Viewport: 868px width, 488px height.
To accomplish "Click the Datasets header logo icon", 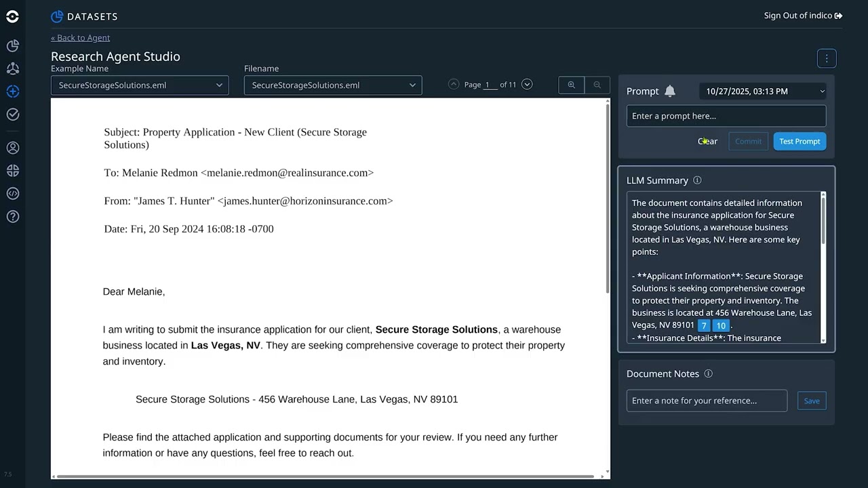I will click(x=57, y=16).
